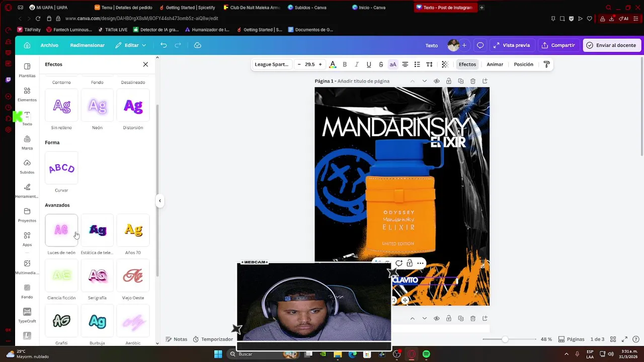
Task: Toggle italic formatting
Action: coord(357,64)
